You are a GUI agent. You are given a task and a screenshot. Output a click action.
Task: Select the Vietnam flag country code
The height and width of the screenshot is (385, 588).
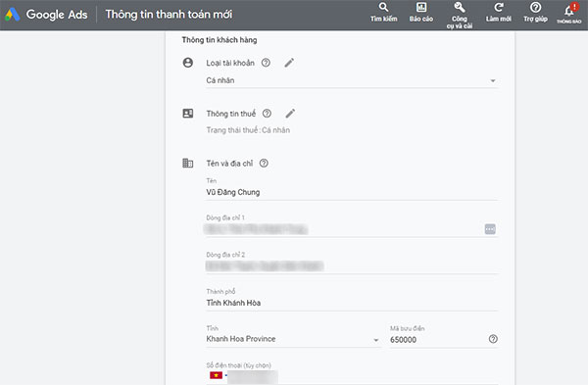tap(217, 375)
